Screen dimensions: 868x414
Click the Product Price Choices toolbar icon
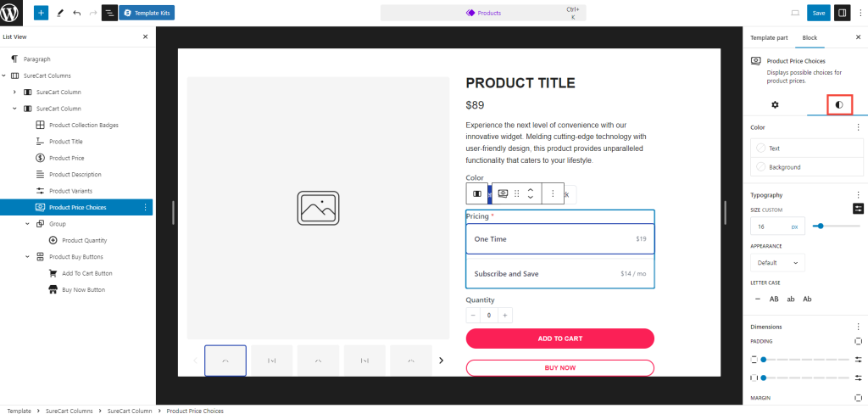[503, 193]
